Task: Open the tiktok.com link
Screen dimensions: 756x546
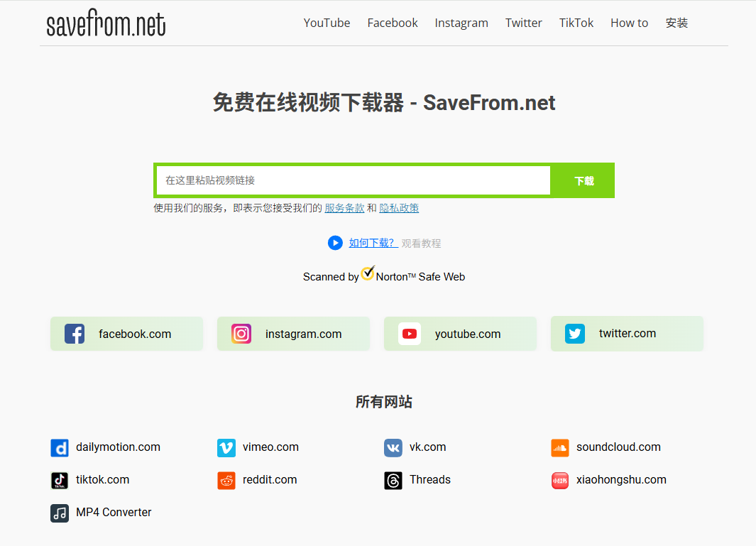Action: 102,480
